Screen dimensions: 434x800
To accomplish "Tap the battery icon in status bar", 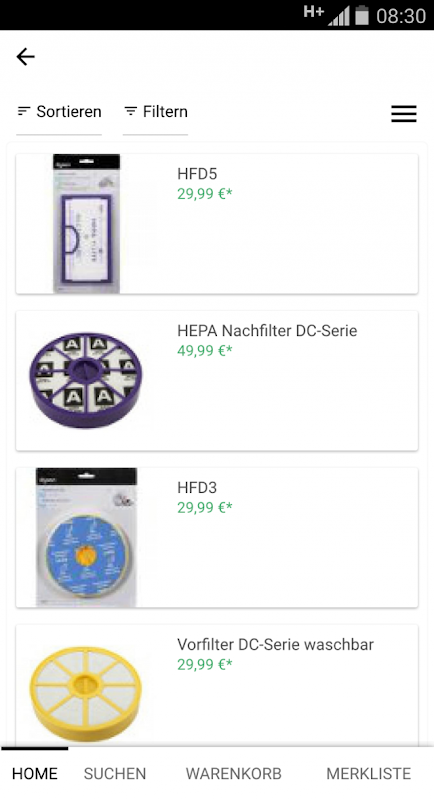I will [362, 15].
